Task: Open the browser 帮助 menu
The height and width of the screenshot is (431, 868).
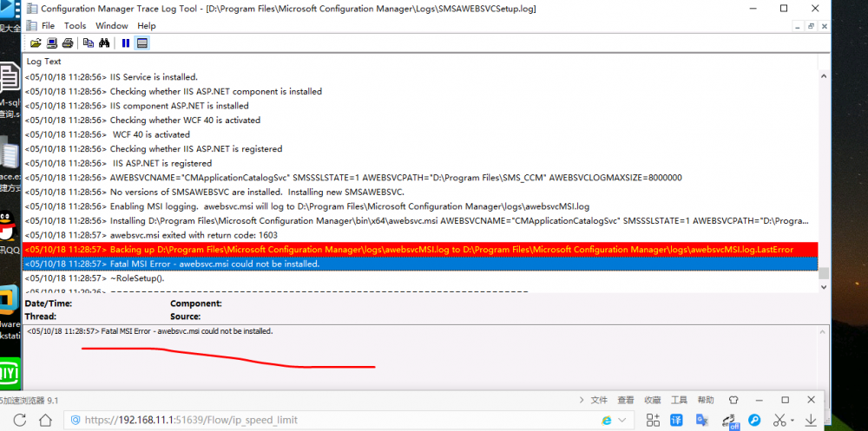Action: click(x=705, y=400)
